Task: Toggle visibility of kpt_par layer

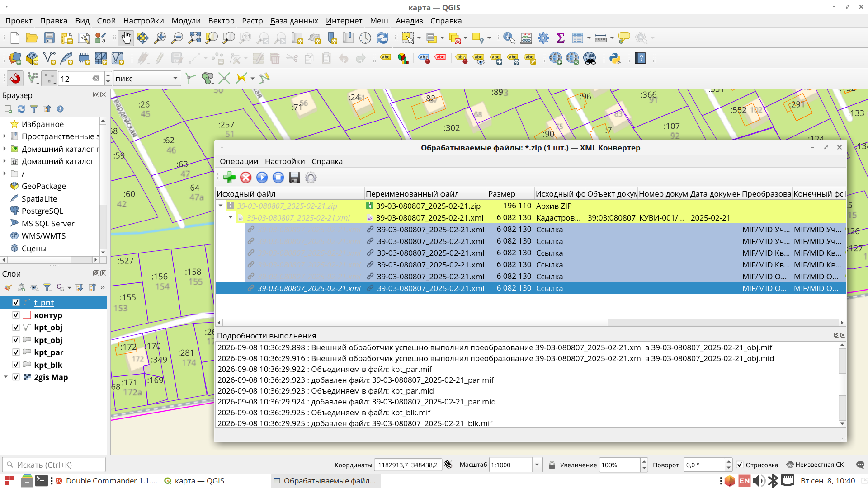Action: (16, 352)
